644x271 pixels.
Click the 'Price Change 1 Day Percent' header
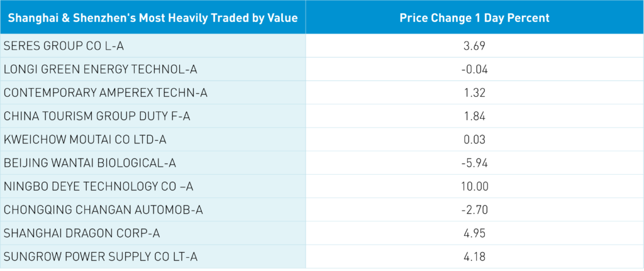[475, 18]
